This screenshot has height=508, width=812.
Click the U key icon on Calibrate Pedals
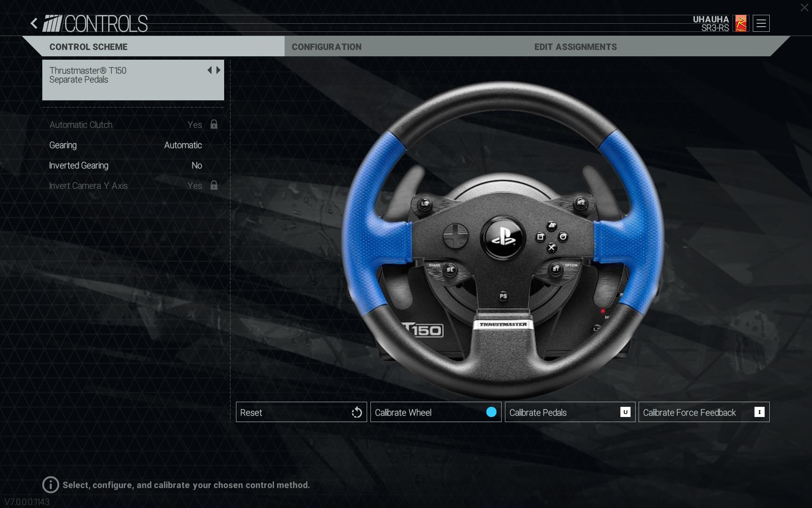(625, 412)
